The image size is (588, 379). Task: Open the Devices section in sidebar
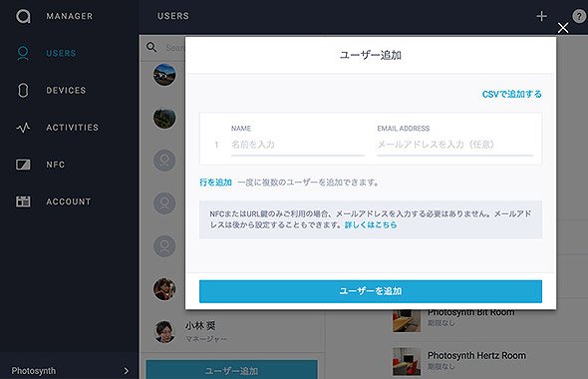point(66,91)
